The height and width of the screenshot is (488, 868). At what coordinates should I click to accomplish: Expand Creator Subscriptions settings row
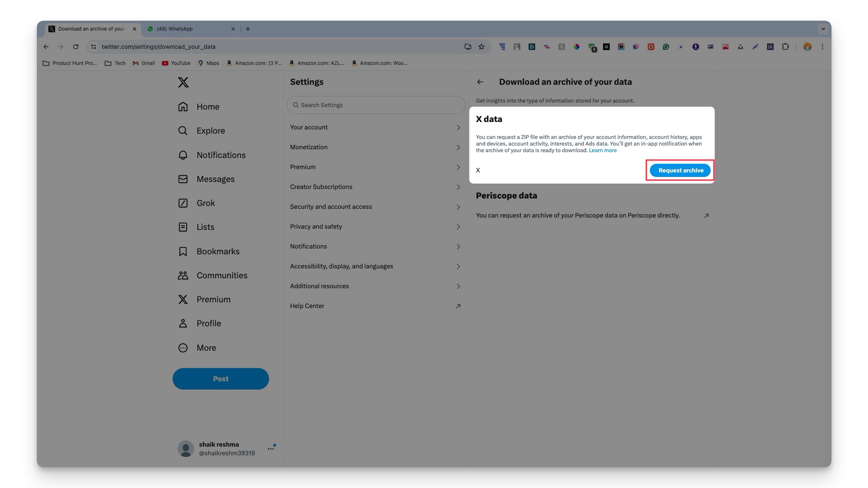tap(376, 187)
